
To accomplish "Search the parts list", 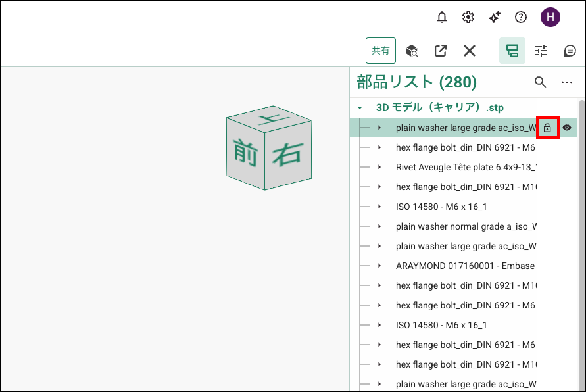I will tap(540, 82).
